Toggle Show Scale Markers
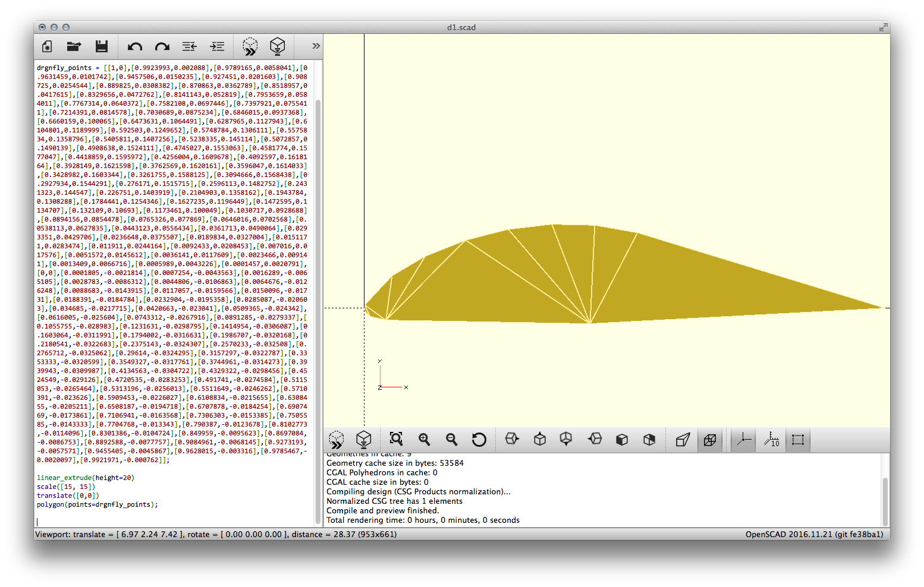This screenshot has height=587, width=924. [771, 440]
